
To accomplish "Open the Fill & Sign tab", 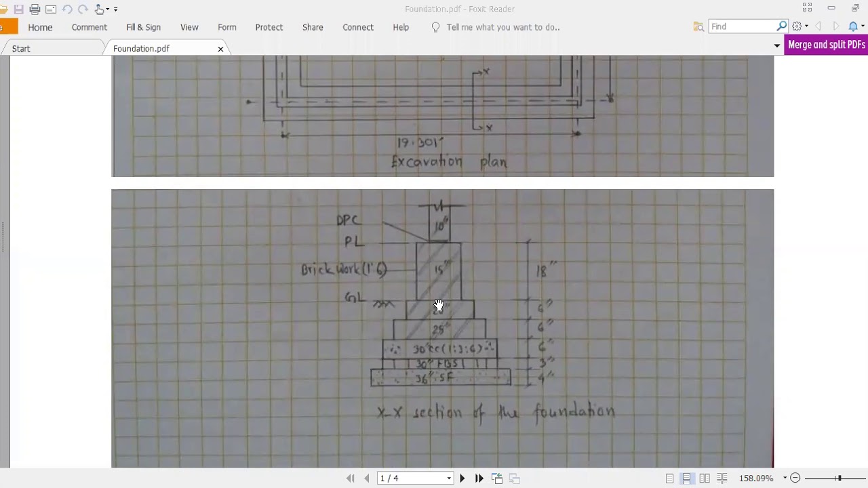I will (144, 27).
